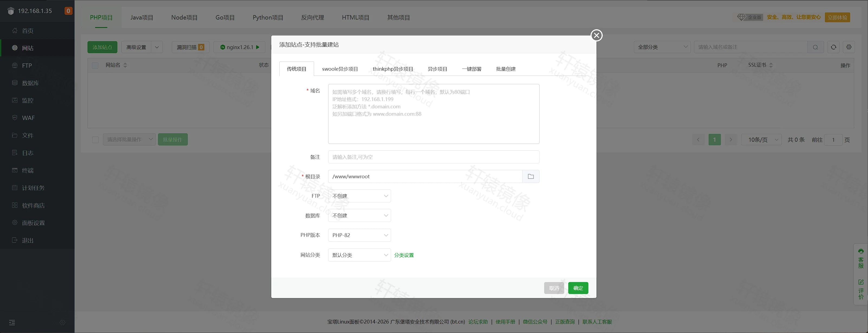Open the 数据库 不创建 dropdown
This screenshot has width=868, height=333.
click(360, 215)
